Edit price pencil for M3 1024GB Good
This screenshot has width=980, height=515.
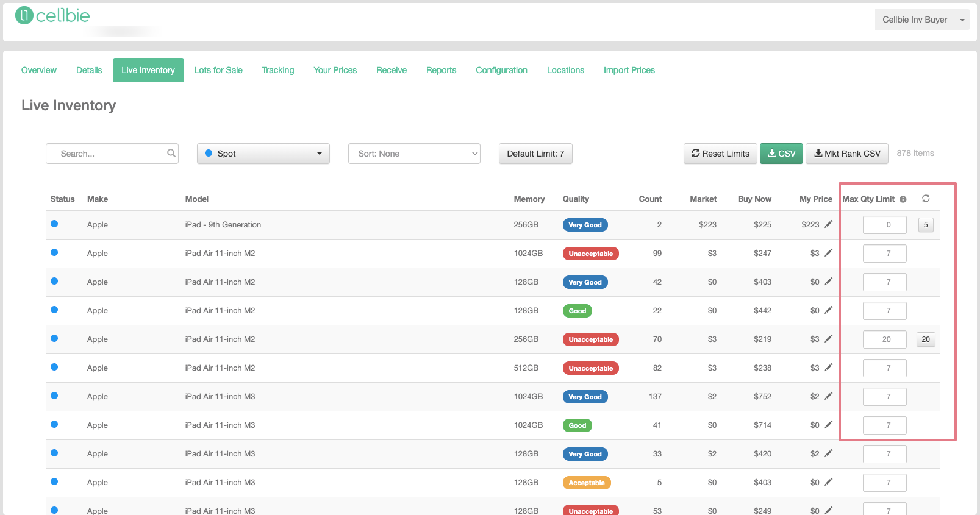coord(829,425)
